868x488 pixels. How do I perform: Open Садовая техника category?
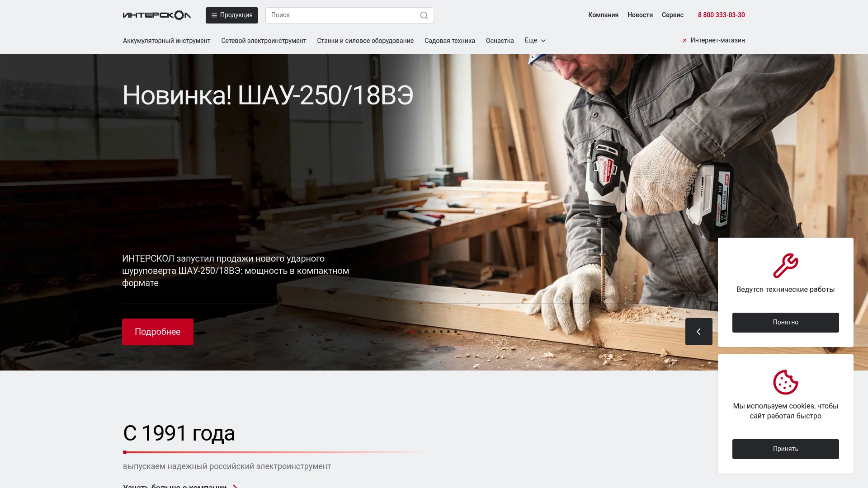[x=450, y=41]
